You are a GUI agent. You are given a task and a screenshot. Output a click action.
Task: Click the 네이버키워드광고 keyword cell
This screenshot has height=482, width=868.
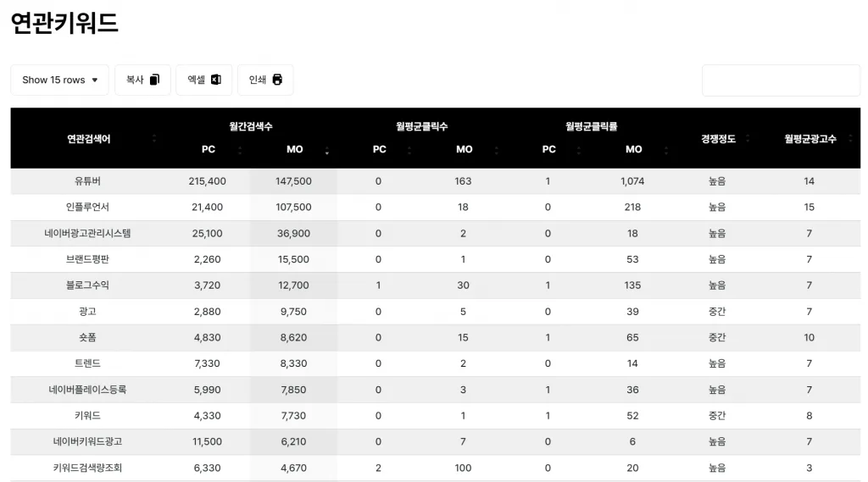pyautogui.click(x=88, y=441)
